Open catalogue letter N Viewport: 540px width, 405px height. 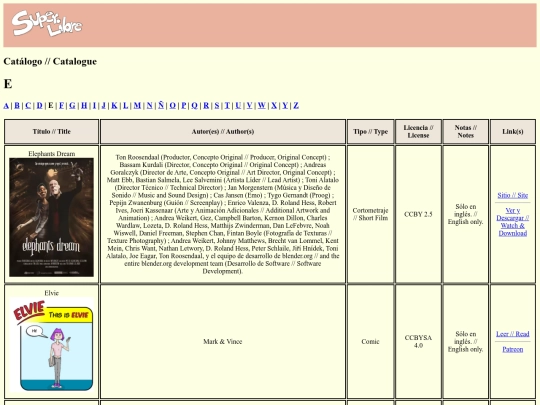[149, 105]
